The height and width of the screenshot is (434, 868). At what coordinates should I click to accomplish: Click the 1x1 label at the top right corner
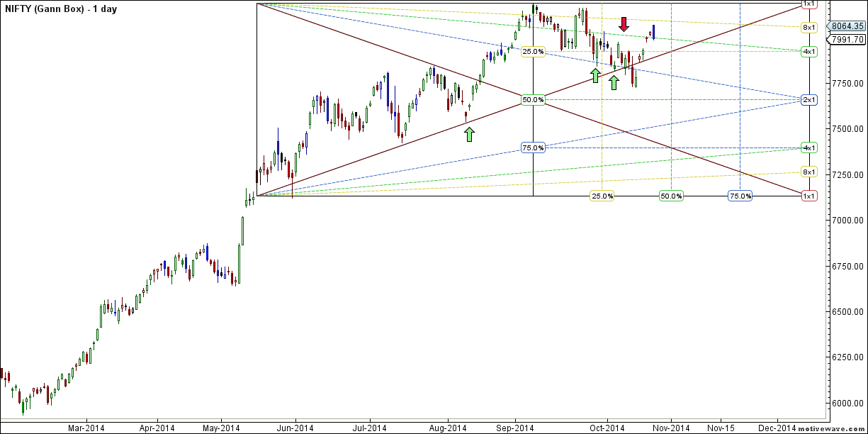pos(808,4)
